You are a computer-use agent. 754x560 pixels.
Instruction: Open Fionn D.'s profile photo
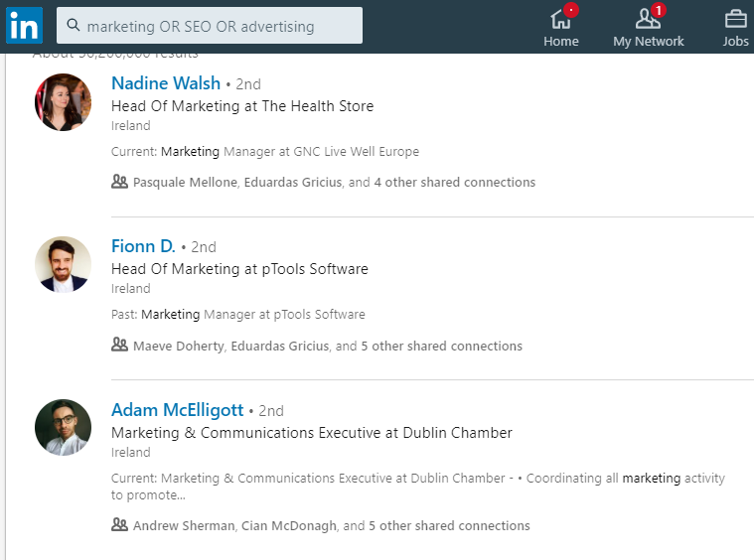point(63,264)
